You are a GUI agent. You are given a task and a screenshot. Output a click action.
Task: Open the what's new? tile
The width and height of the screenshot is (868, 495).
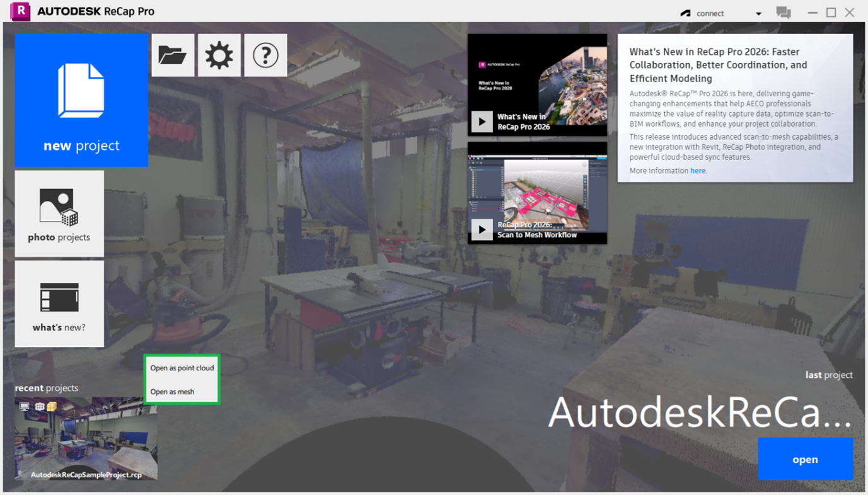[59, 304]
